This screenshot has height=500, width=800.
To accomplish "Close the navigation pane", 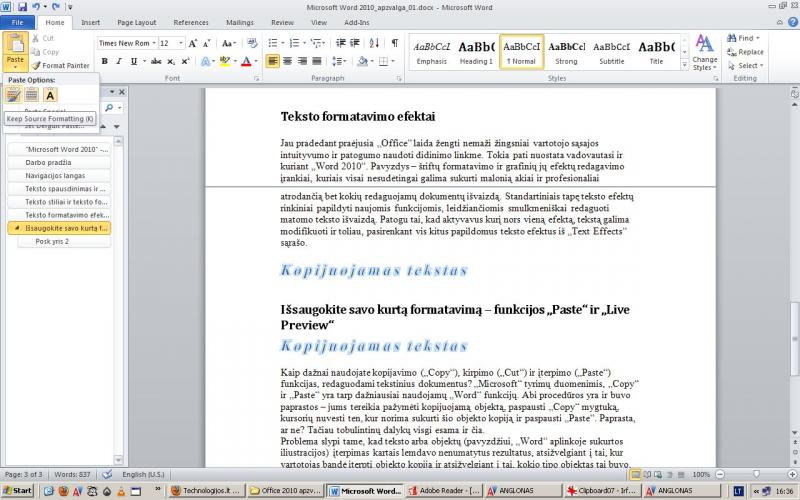I will tap(121, 92).
